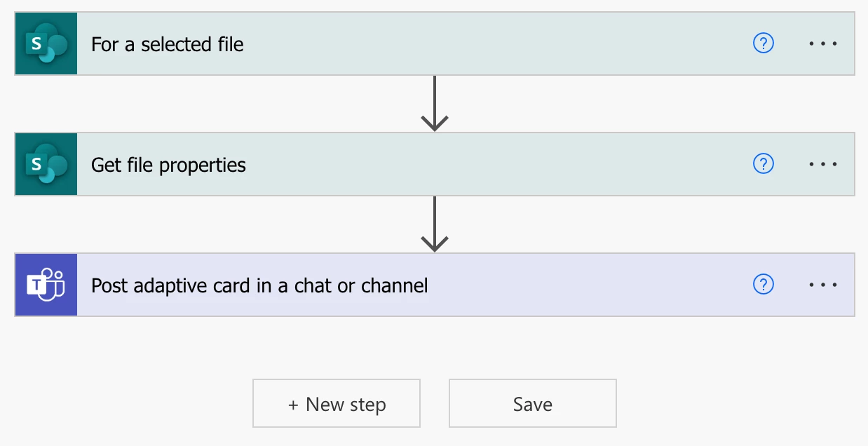The width and height of the screenshot is (868, 446).
Task: Click SharePoint icon on Get file properties
Action: (46, 164)
